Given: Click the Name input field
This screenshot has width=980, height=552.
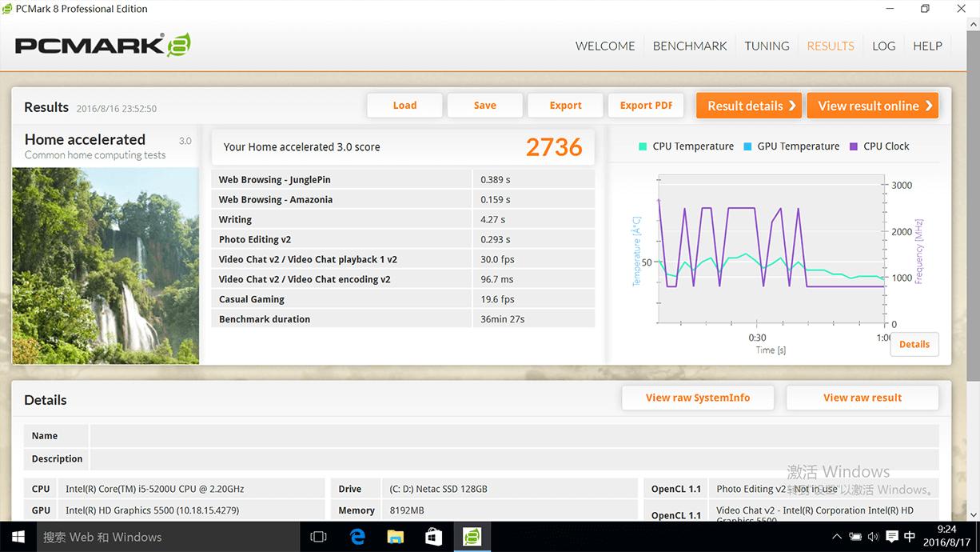Looking at the screenshot, I should [513, 436].
